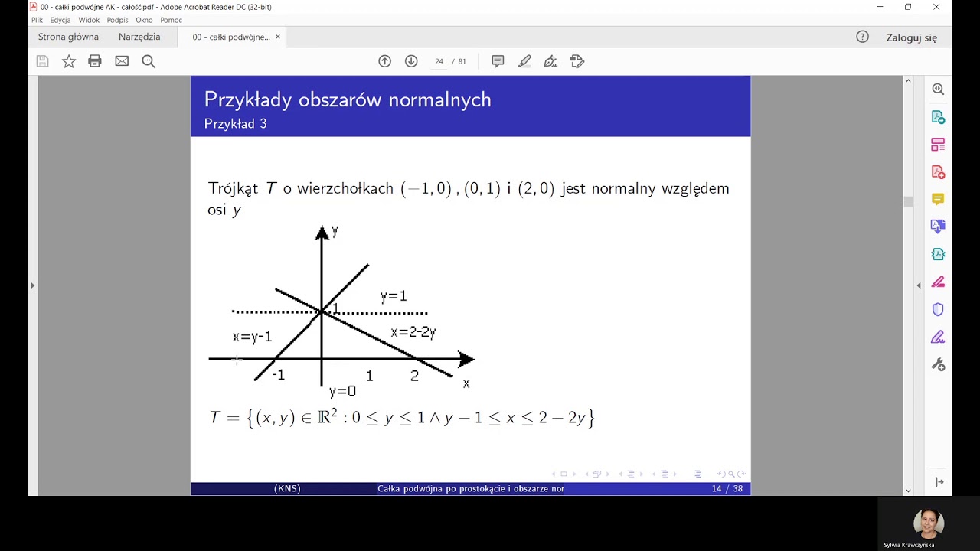This screenshot has height=551, width=980.
Task: Open the yellow Comment tool in right pane
Action: click(938, 199)
